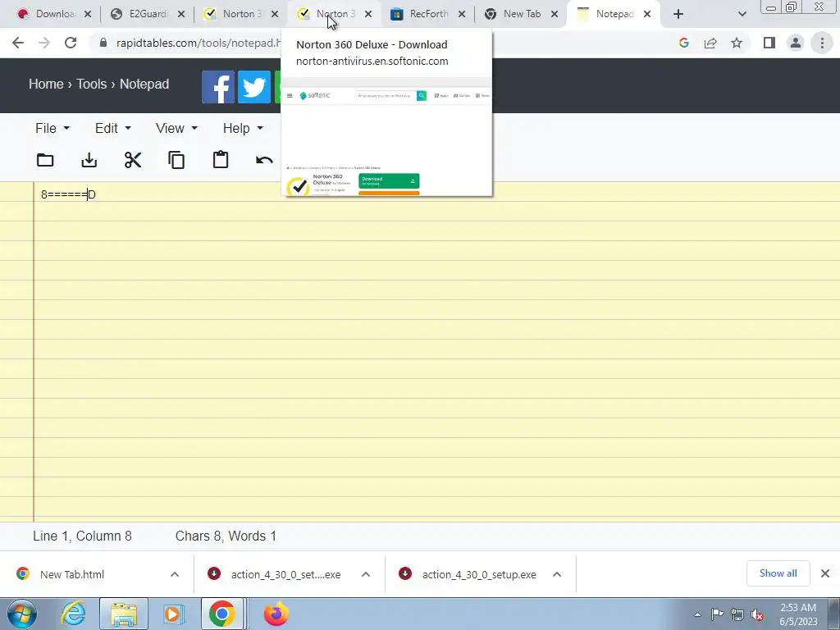Click the 'Chars 8, Words 1' status text
The image size is (840, 630).
click(x=226, y=536)
